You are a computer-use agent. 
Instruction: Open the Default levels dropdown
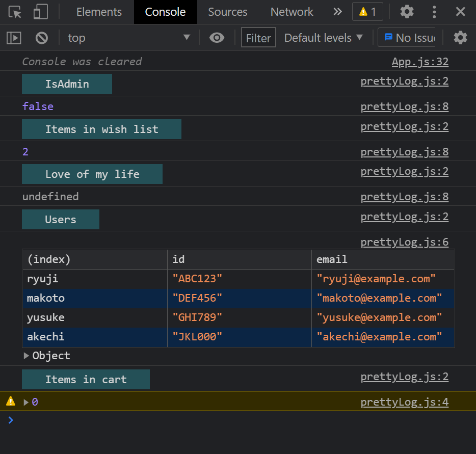pyautogui.click(x=323, y=37)
